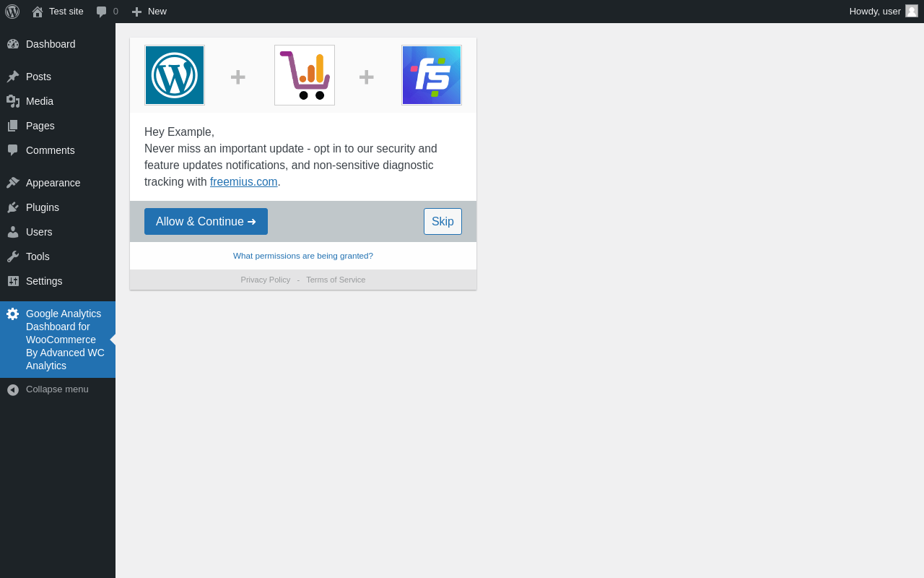Open the Terms of Service link
The height and width of the screenshot is (578, 924).
(336, 280)
